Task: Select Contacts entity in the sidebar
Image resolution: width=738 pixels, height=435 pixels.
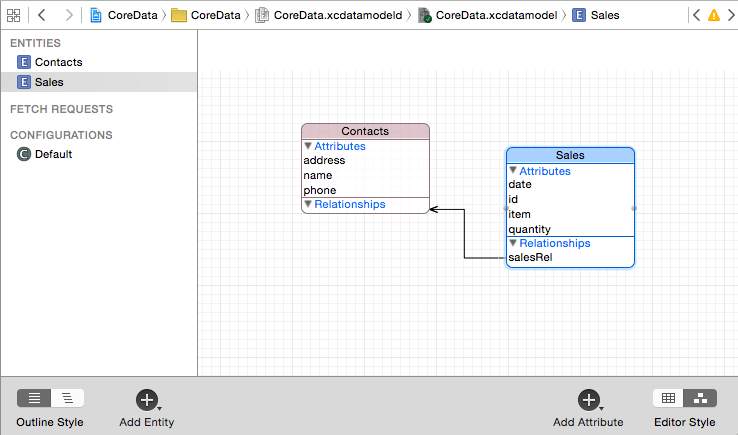Action: [58, 62]
